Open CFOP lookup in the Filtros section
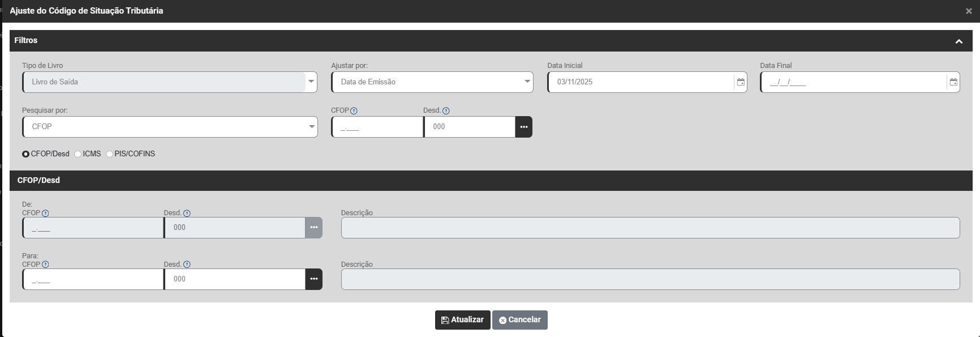The width and height of the screenshot is (980, 337). click(523, 127)
